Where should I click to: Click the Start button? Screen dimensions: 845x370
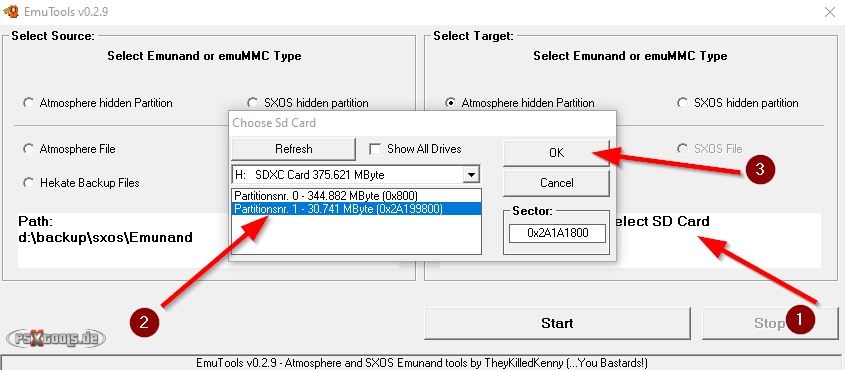(x=557, y=323)
